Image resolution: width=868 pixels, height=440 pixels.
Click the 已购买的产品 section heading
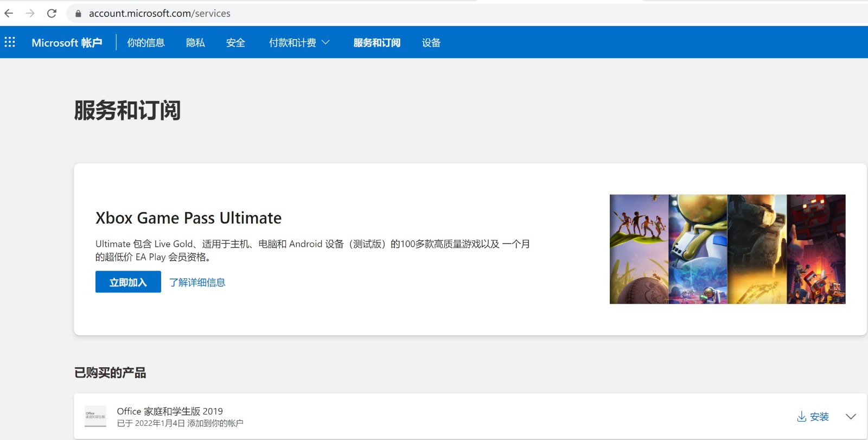coord(110,373)
